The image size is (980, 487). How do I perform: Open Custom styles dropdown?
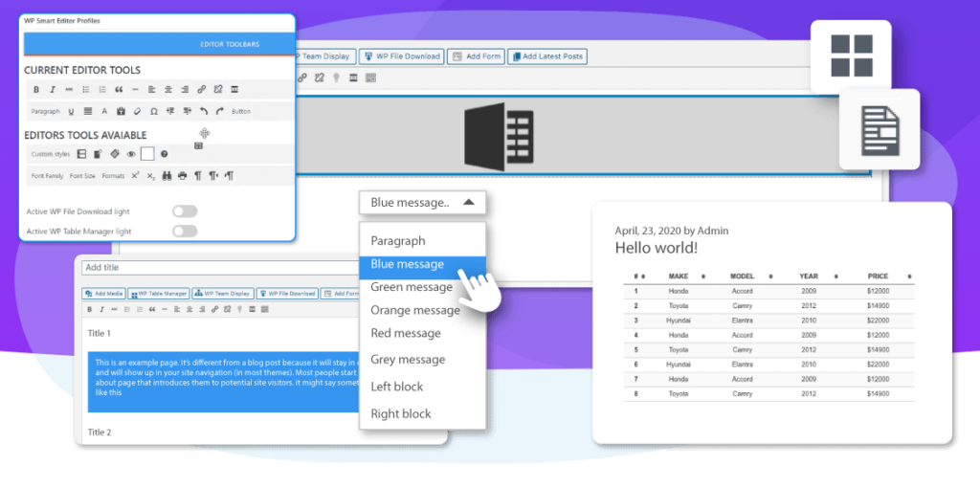[51, 154]
